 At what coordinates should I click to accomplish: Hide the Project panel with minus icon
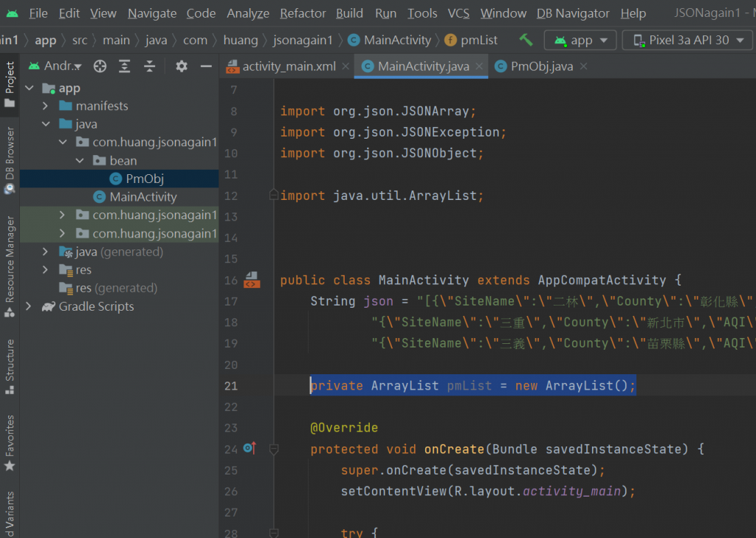pos(206,66)
